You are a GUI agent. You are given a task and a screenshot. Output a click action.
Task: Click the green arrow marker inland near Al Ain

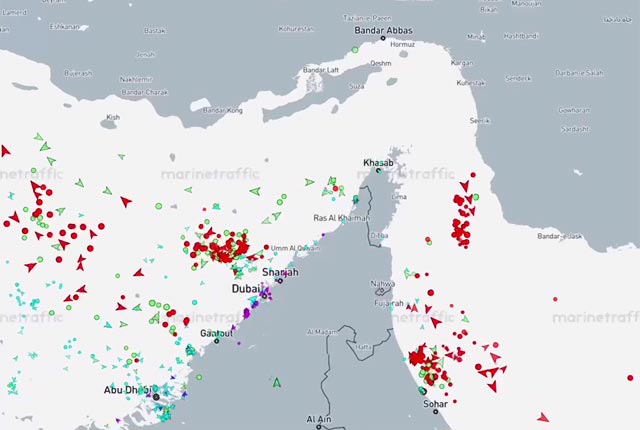click(277, 381)
